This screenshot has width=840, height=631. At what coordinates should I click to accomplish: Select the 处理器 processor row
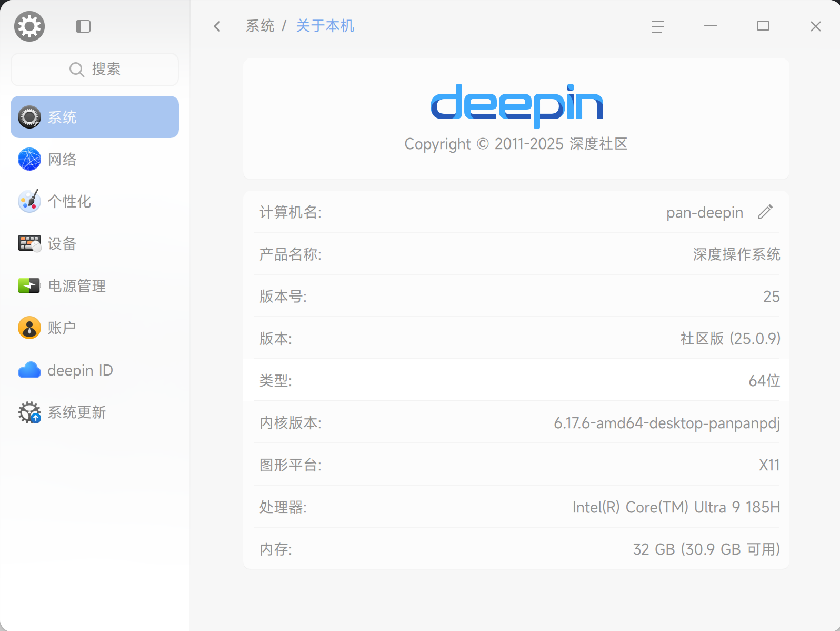click(x=516, y=507)
